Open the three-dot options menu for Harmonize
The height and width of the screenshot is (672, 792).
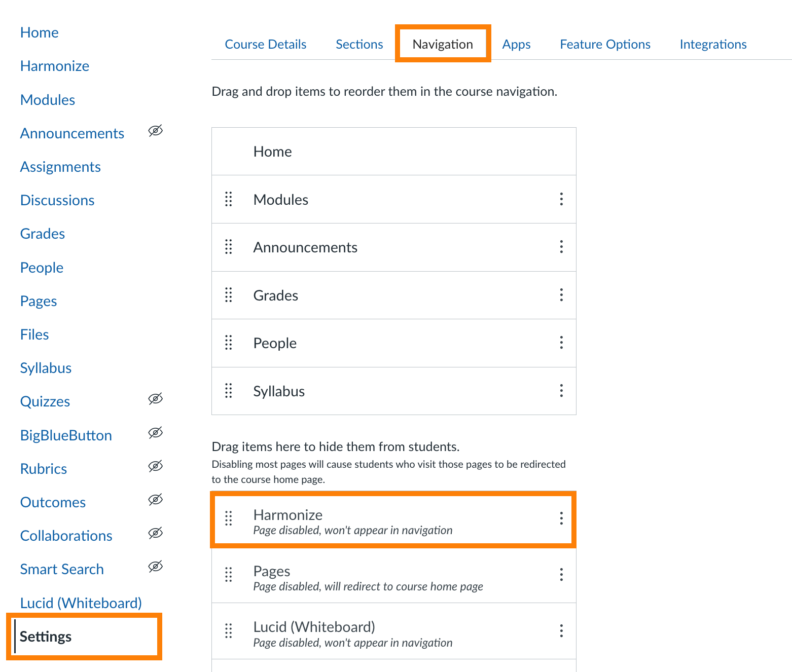click(561, 518)
